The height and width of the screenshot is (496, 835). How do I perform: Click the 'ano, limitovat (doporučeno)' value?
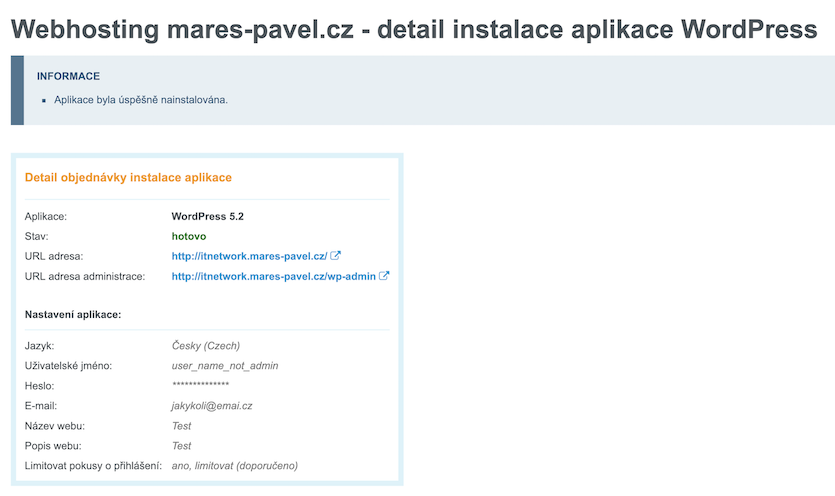235,466
